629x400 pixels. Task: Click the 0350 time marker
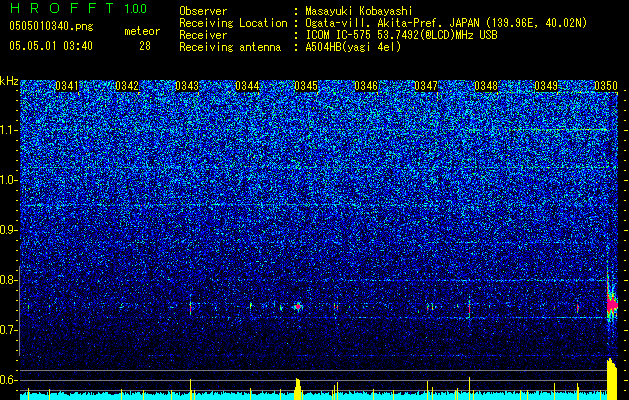click(x=606, y=86)
